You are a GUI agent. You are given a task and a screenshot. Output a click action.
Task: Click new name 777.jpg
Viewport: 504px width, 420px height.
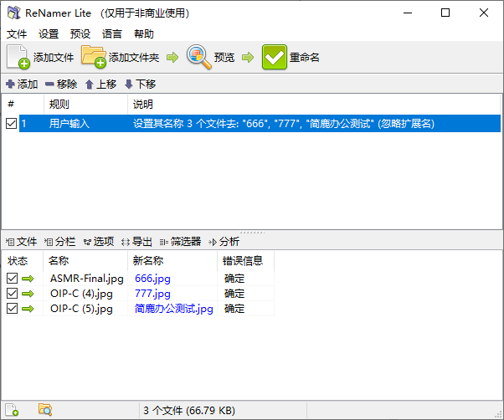tap(152, 294)
